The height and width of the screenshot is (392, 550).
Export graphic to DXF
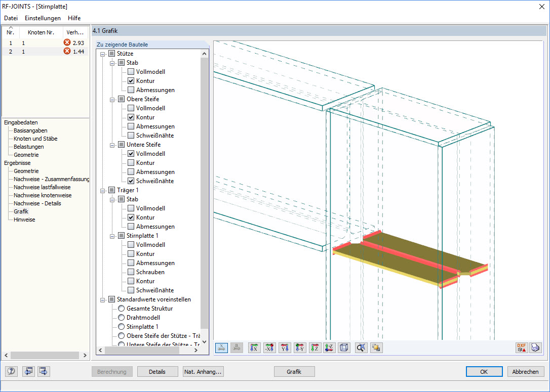point(521,348)
